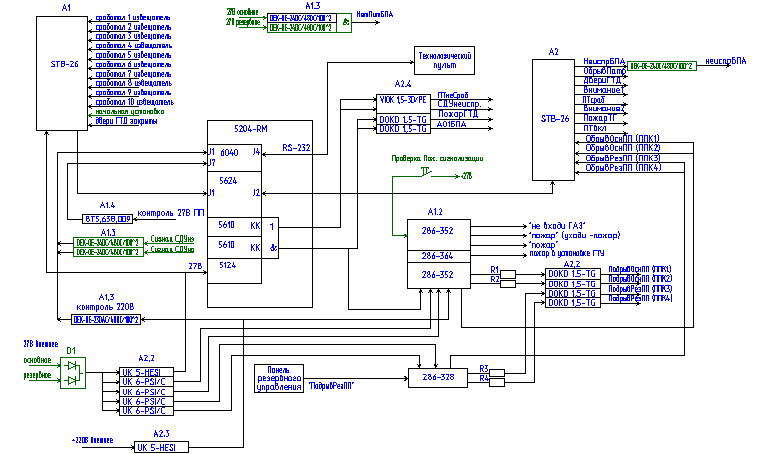Click the "пожар (уходи -пожар)" output text
769x454 pixels.
coord(574,235)
